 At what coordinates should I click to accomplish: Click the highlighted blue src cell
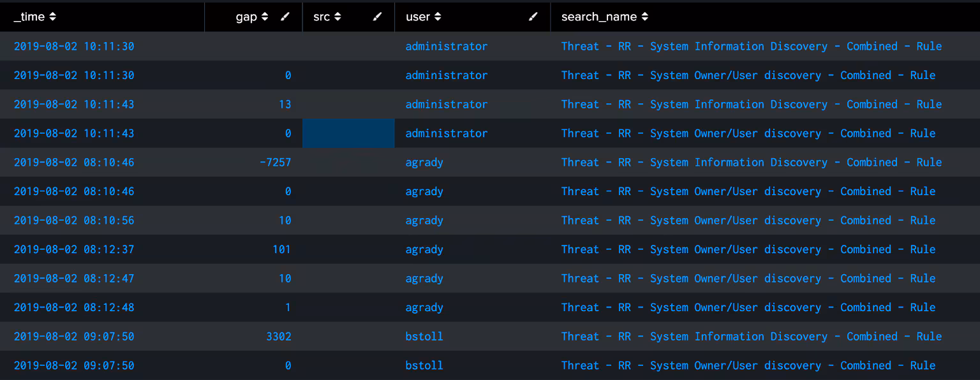tap(348, 133)
